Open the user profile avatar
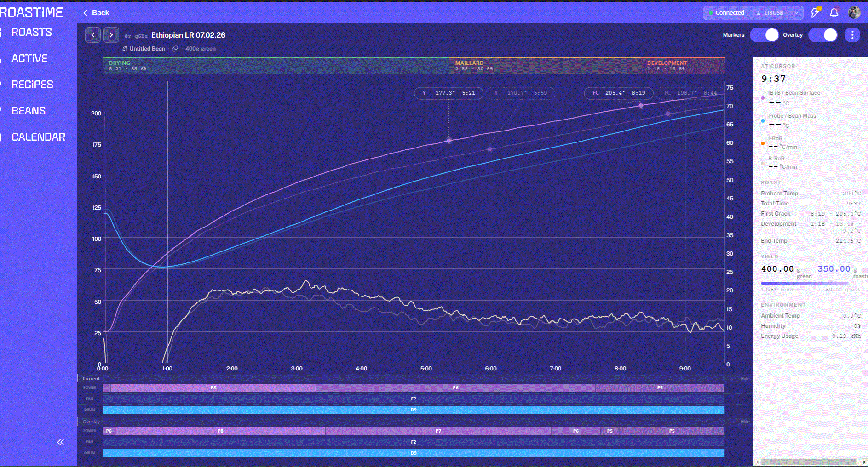Screen dimensions: 868x467 (x=855, y=13)
